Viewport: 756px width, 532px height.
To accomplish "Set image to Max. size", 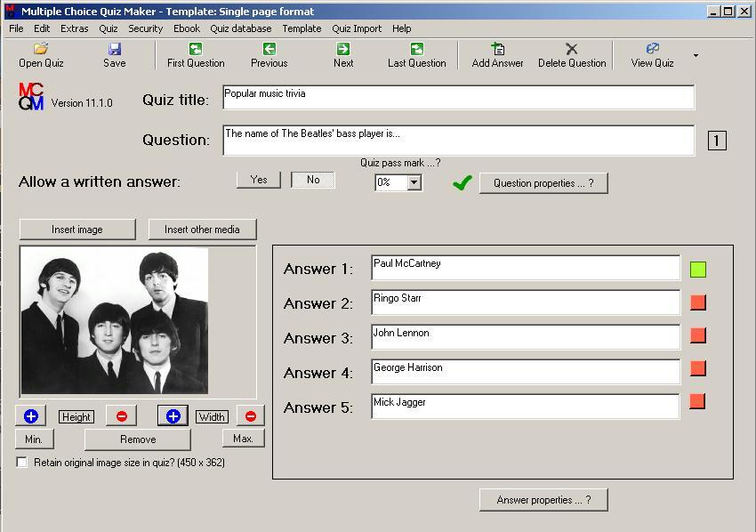I will point(243,438).
